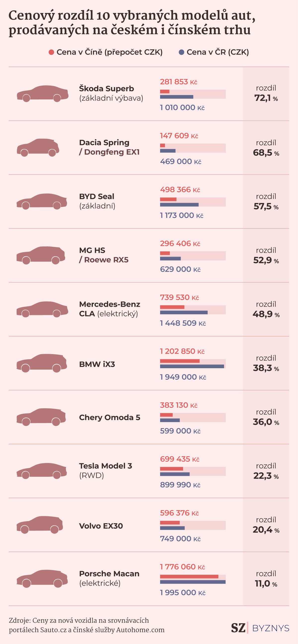
Task: Click the Škoda Superb car silhouette icon
Action: pyautogui.click(x=42, y=94)
